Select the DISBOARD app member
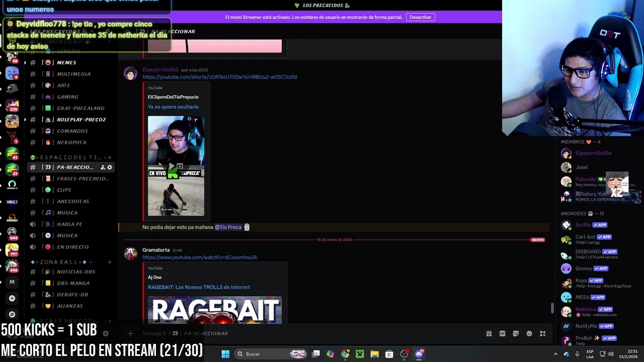Image resolution: width=644 pixels, height=362 pixels. click(600, 254)
